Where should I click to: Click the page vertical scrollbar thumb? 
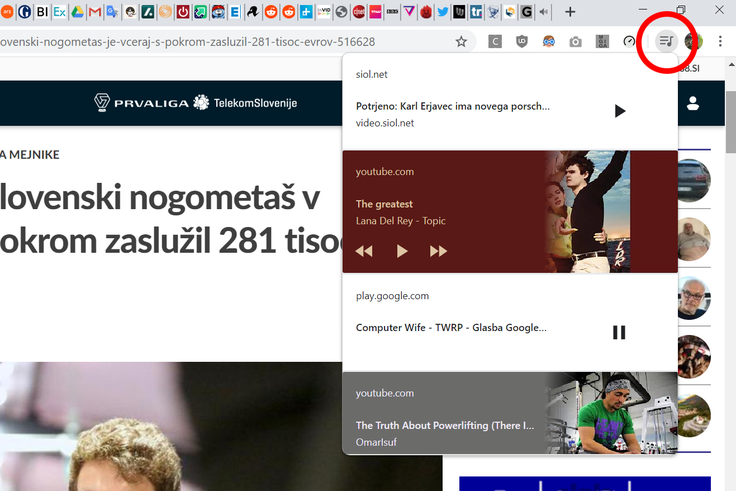(731, 122)
